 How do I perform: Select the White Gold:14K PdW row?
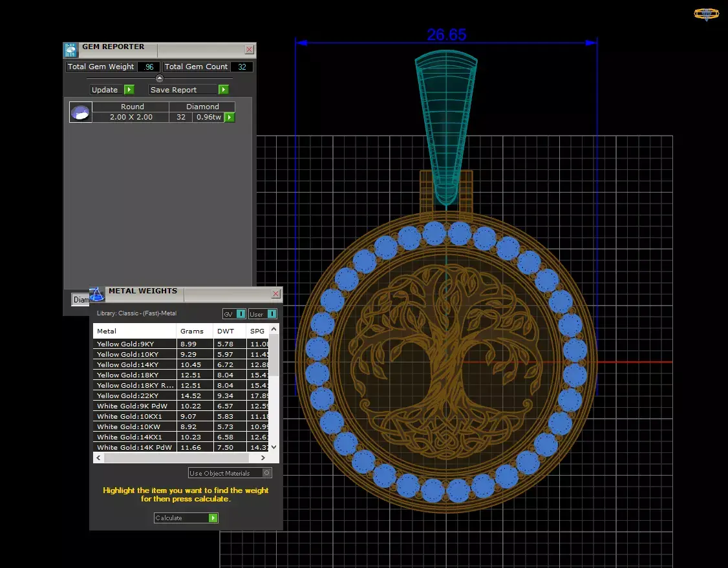(x=181, y=447)
